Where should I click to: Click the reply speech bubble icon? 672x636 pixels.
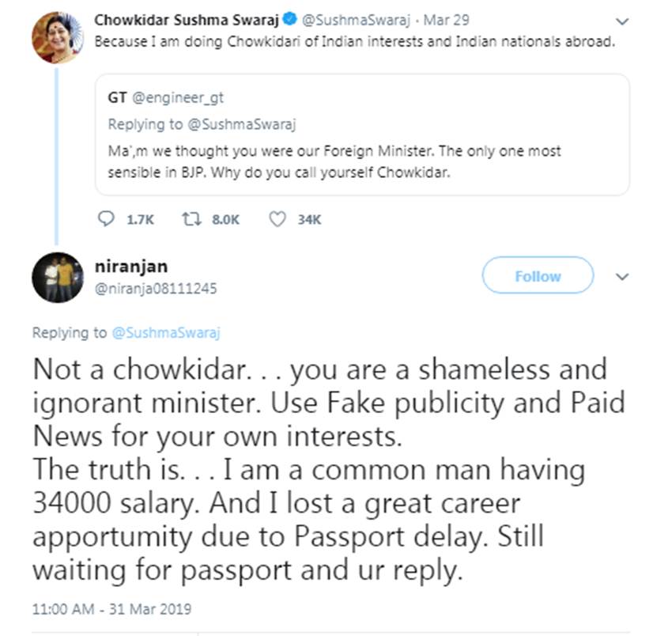[x=106, y=219]
